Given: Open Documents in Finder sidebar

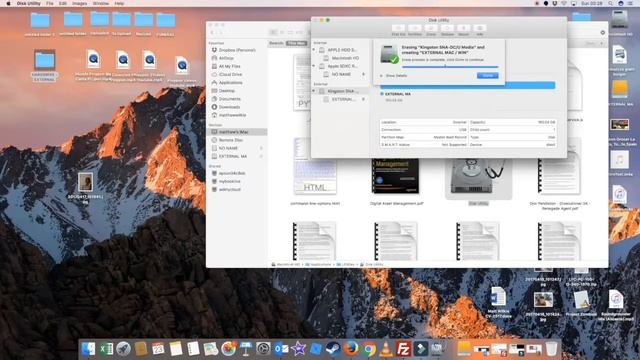Looking at the screenshot, I should [x=226, y=99].
